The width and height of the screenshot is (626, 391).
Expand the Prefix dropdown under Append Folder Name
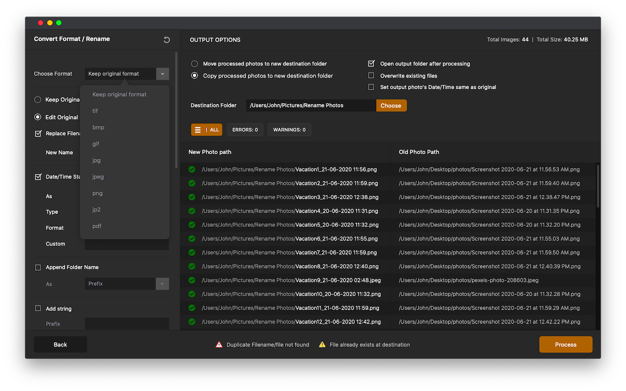point(162,284)
